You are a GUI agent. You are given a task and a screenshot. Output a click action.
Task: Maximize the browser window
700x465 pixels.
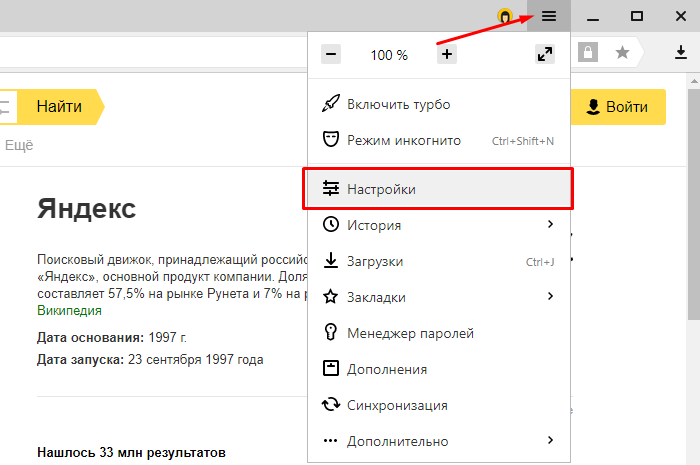point(637,16)
